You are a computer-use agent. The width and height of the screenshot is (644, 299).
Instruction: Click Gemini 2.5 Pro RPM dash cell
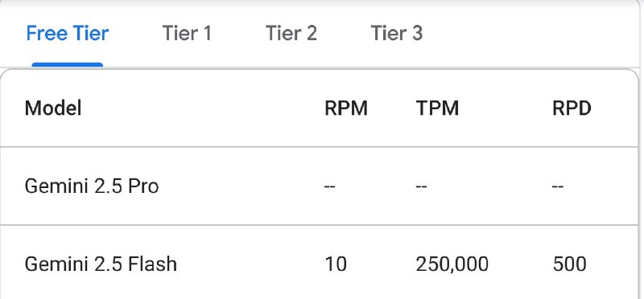click(330, 186)
